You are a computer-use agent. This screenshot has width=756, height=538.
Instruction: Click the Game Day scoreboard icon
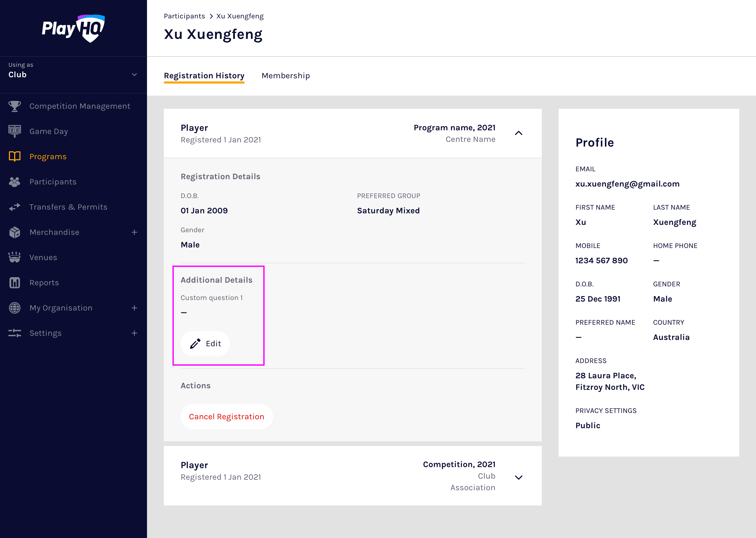[x=14, y=131]
